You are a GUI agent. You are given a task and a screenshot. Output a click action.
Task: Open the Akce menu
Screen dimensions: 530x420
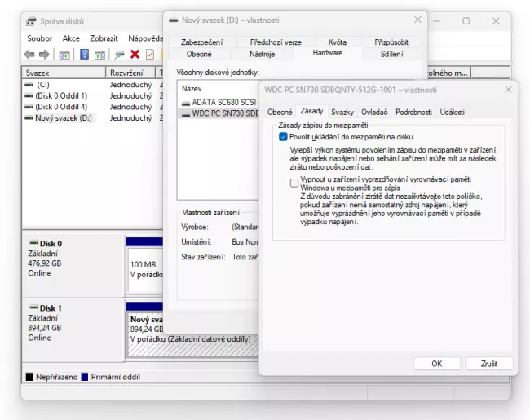(x=72, y=38)
